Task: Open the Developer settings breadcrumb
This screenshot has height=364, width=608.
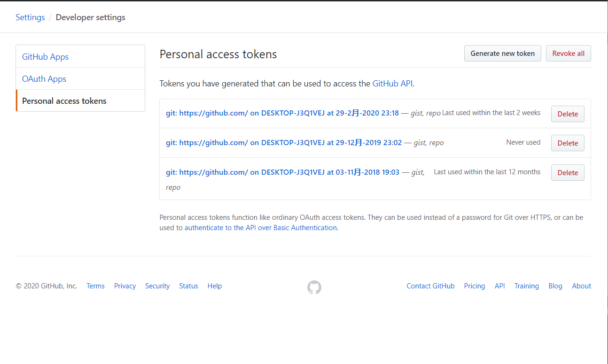Action: pyautogui.click(x=91, y=17)
